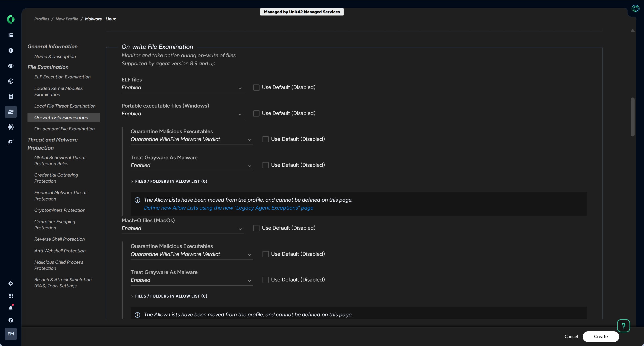Click the eye icon in left navigation

coord(11,66)
